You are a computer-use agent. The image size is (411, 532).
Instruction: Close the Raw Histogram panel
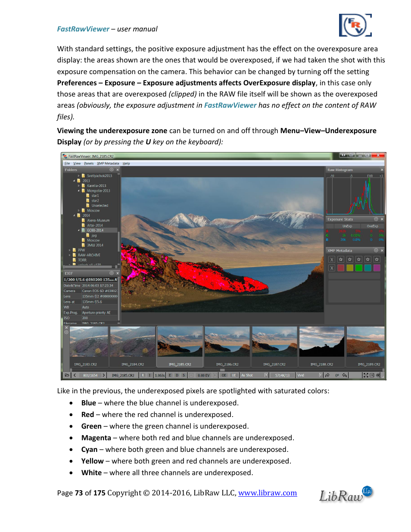click(x=382, y=170)
